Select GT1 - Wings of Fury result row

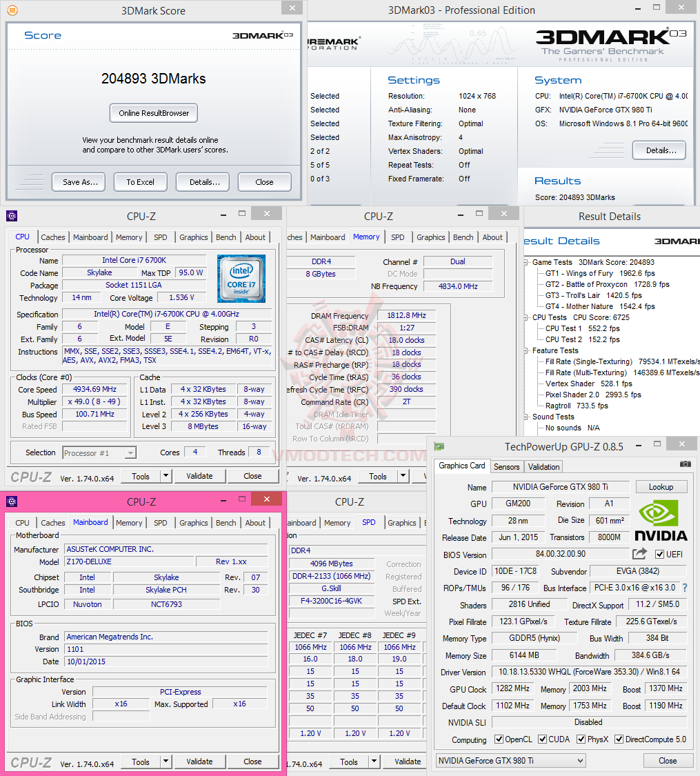coord(600,274)
